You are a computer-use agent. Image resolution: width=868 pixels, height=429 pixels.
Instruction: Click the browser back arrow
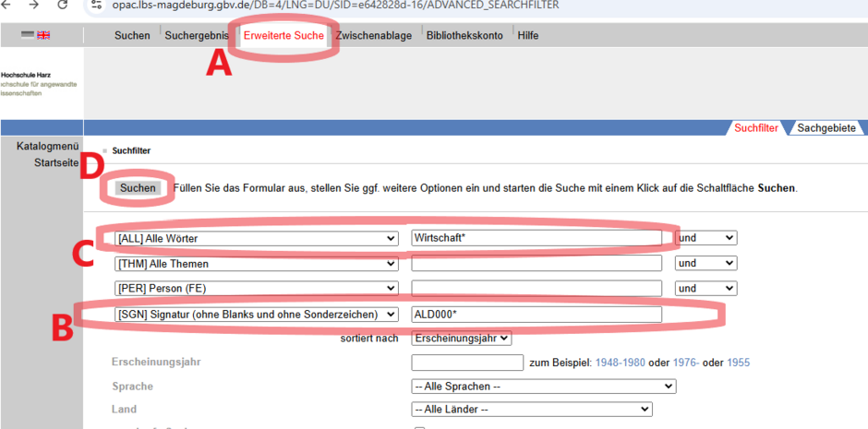[x=5, y=5]
